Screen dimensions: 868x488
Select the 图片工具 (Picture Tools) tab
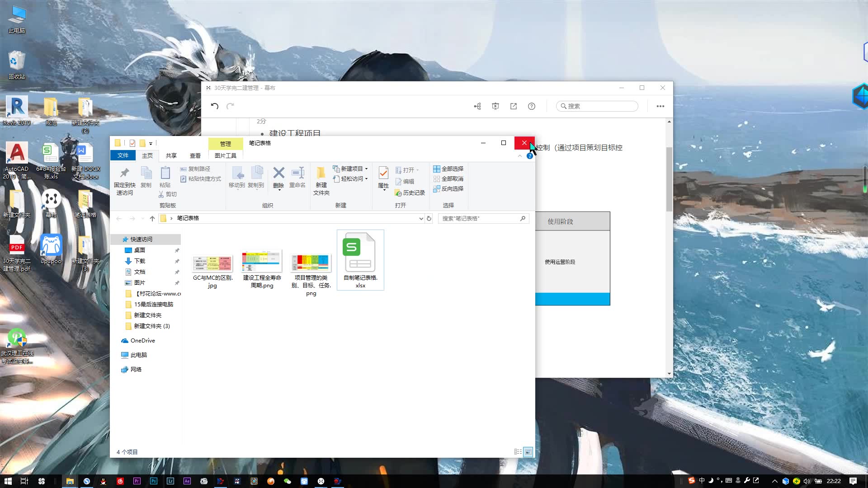(225, 155)
